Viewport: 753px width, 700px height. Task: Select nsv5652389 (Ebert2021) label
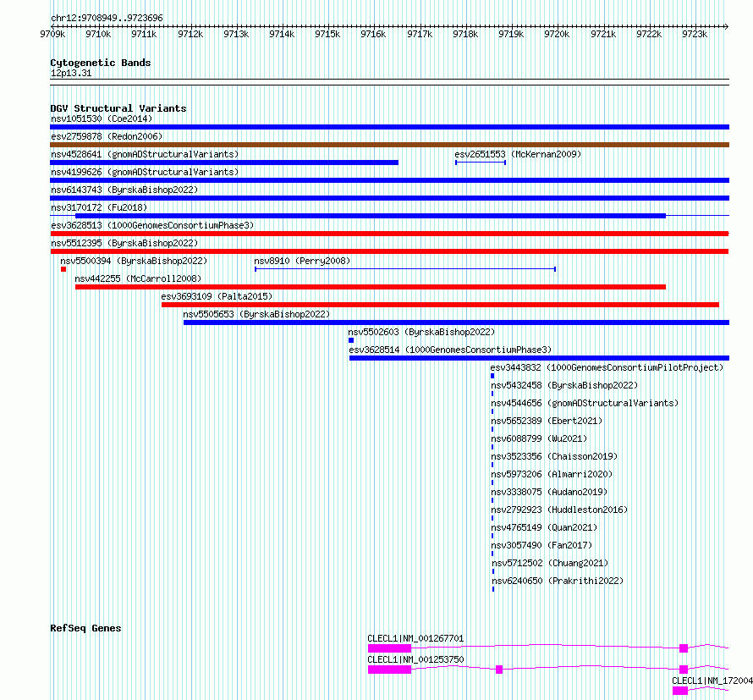547,421
